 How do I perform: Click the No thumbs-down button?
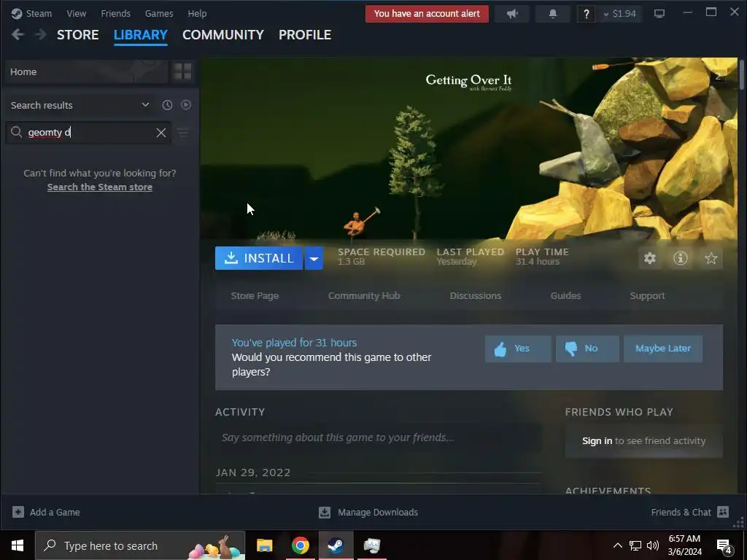click(587, 349)
